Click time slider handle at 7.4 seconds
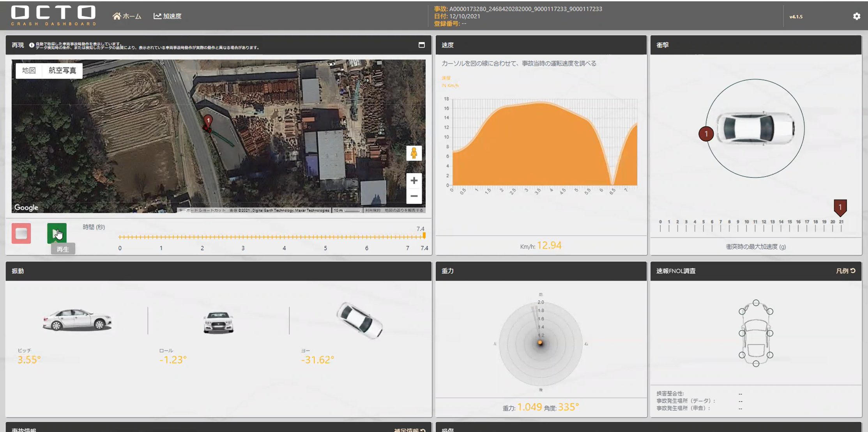 (424, 235)
